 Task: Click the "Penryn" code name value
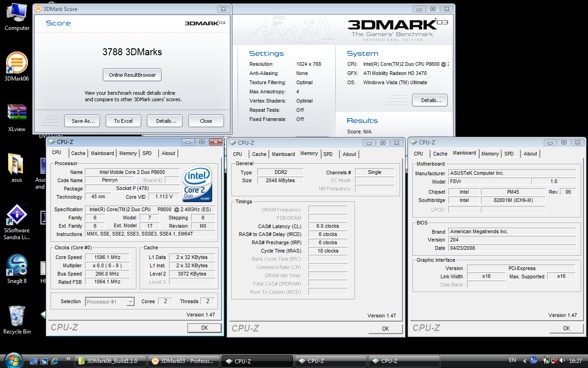[x=110, y=180]
